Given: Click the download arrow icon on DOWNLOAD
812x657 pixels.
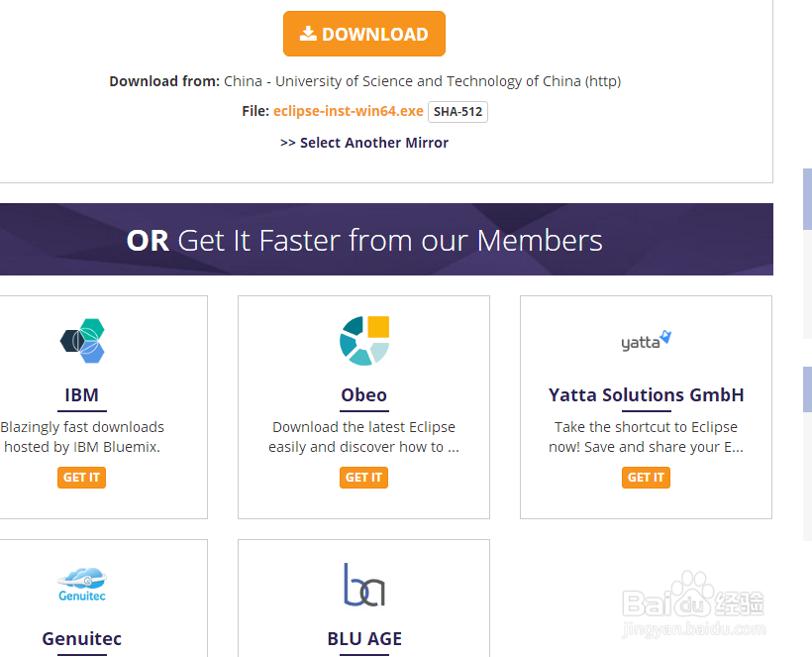Looking at the screenshot, I should pyautogui.click(x=308, y=34).
